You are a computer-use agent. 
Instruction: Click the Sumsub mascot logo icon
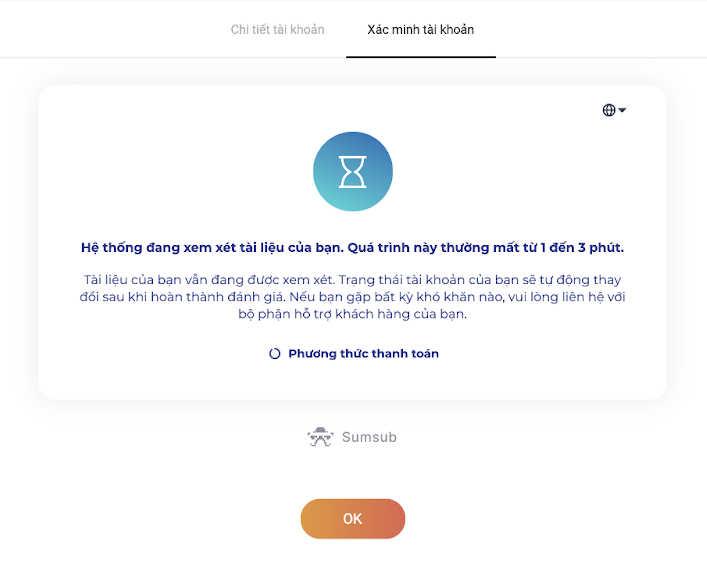[x=320, y=437]
